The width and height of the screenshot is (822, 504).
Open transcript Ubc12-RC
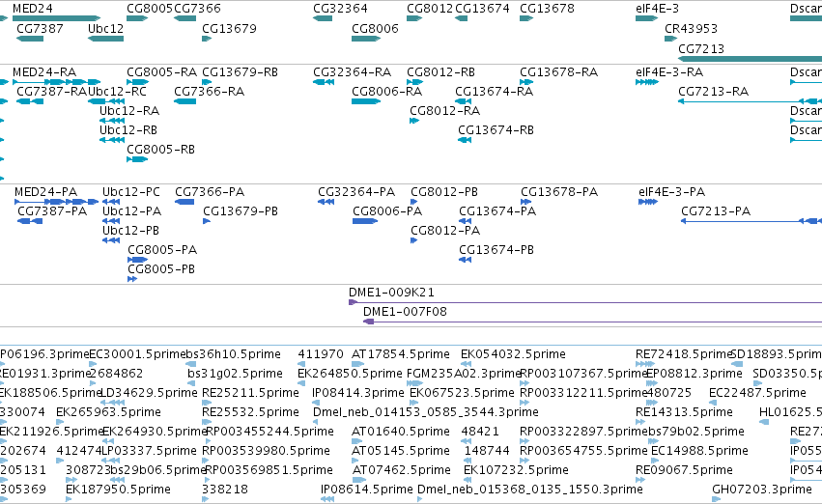[x=117, y=91]
